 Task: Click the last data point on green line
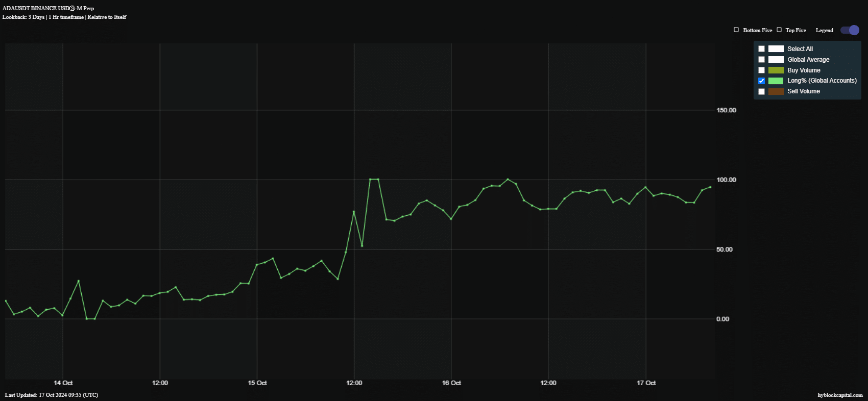[x=710, y=187]
